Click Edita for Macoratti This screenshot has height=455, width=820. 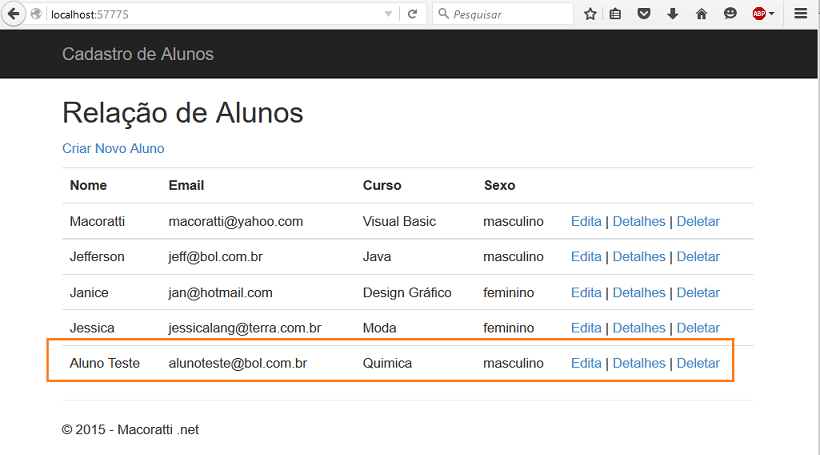coord(586,221)
